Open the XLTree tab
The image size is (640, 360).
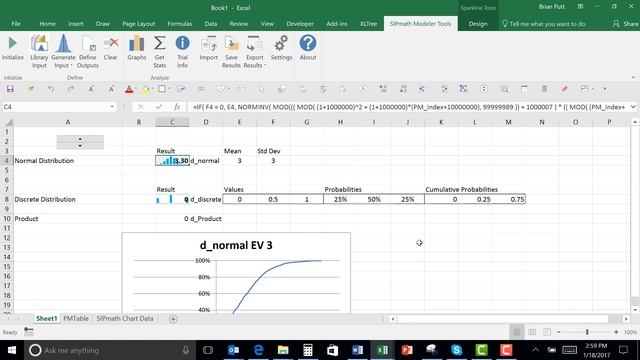tap(368, 24)
